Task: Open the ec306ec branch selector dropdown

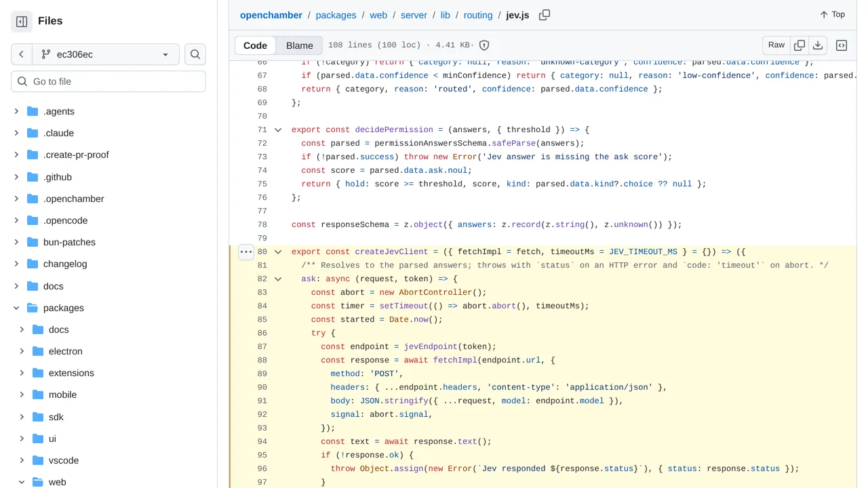Action: click(105, 54)
